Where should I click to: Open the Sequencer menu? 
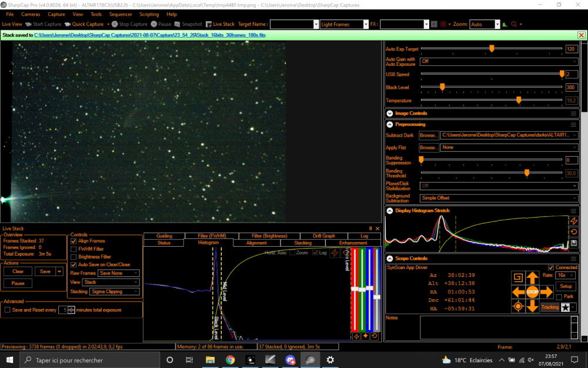121,14
